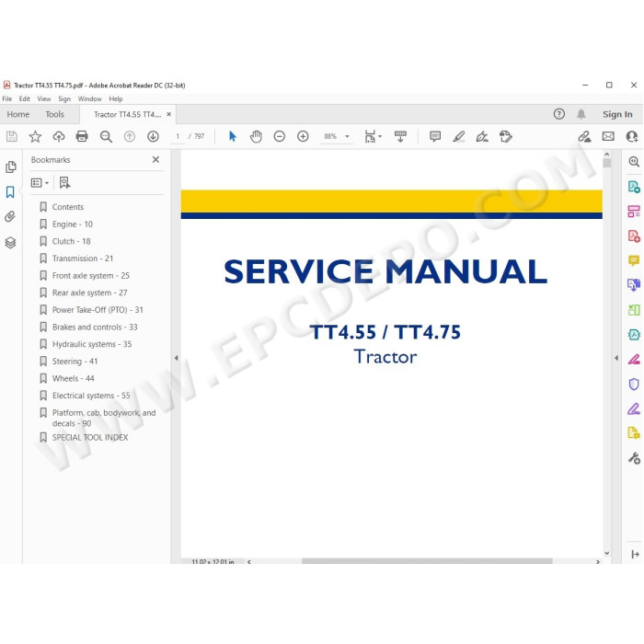
Task: Open Steering - 41 bookmark
Action: pos(75,362)
